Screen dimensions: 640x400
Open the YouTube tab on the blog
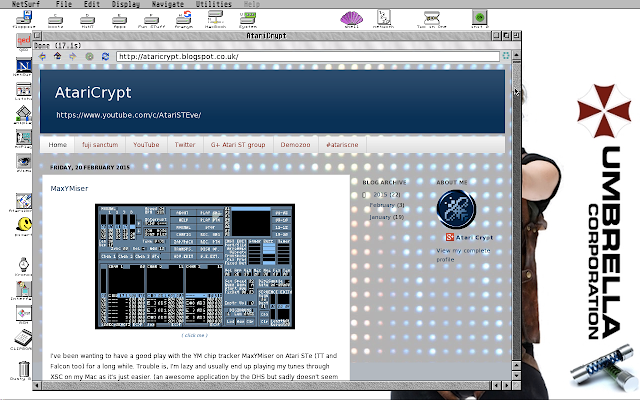tap(146, 144)
